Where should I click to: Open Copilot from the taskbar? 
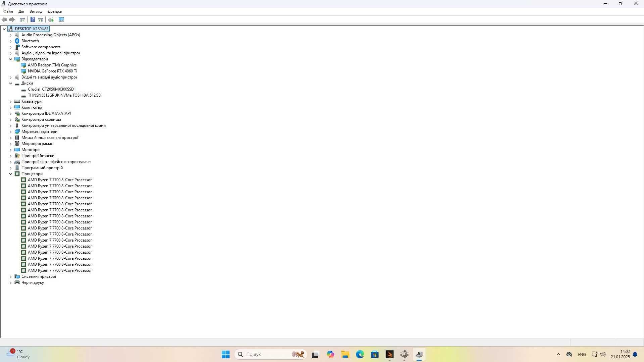point(331,354)
